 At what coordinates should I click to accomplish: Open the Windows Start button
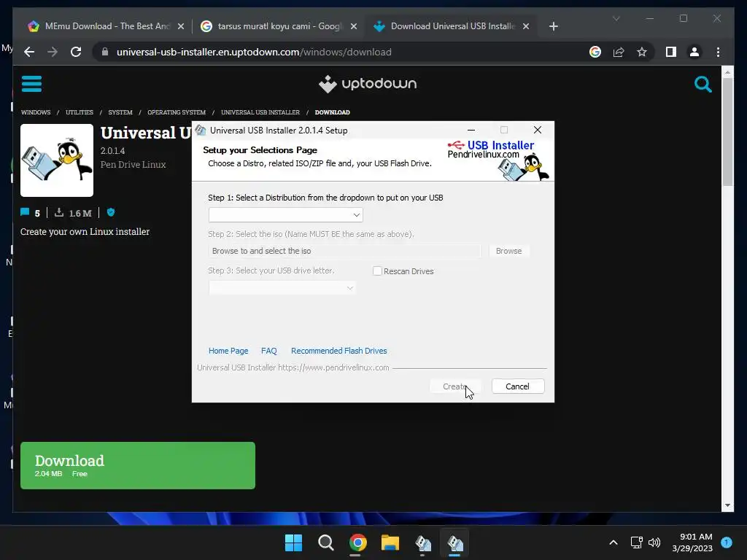tap(293, 542)
